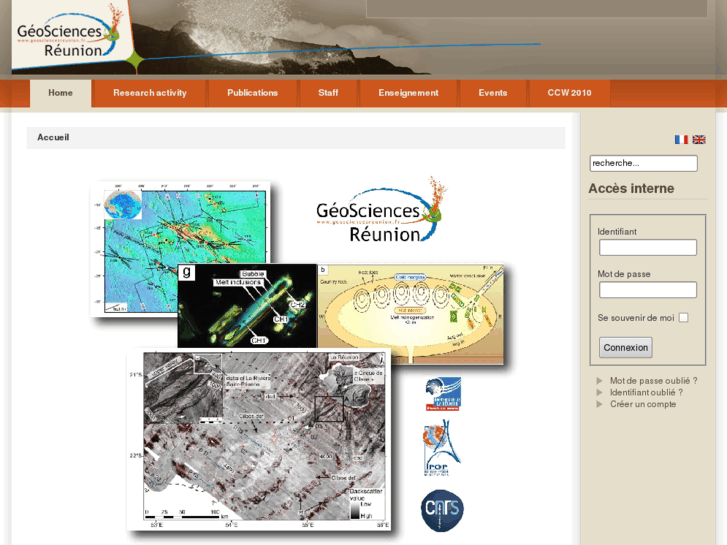This screenshot has height=545, width=727.
Task: Switch language with the French flag icon
Action: click(681, 140)
